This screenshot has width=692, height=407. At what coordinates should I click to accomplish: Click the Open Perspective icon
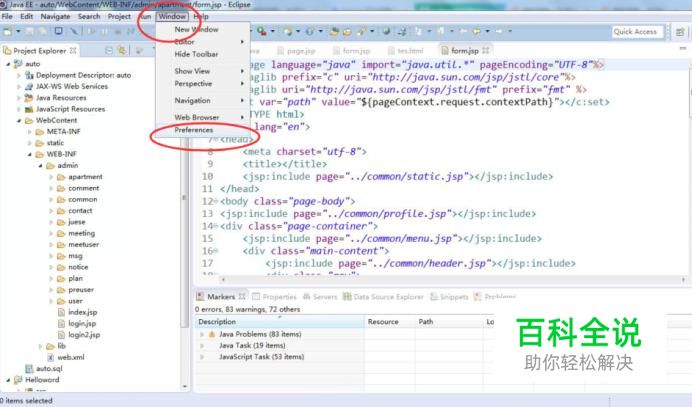(680, 32)
